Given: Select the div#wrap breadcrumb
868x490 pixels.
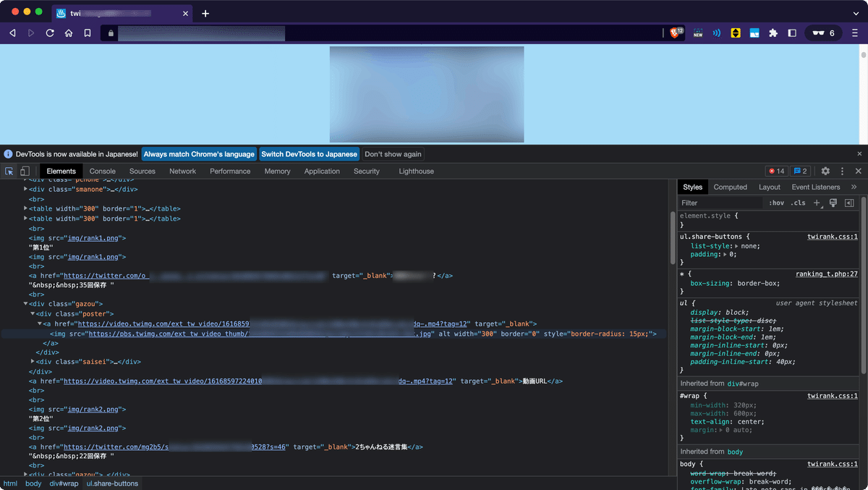Looking at the screenshot, I should 64,483.
